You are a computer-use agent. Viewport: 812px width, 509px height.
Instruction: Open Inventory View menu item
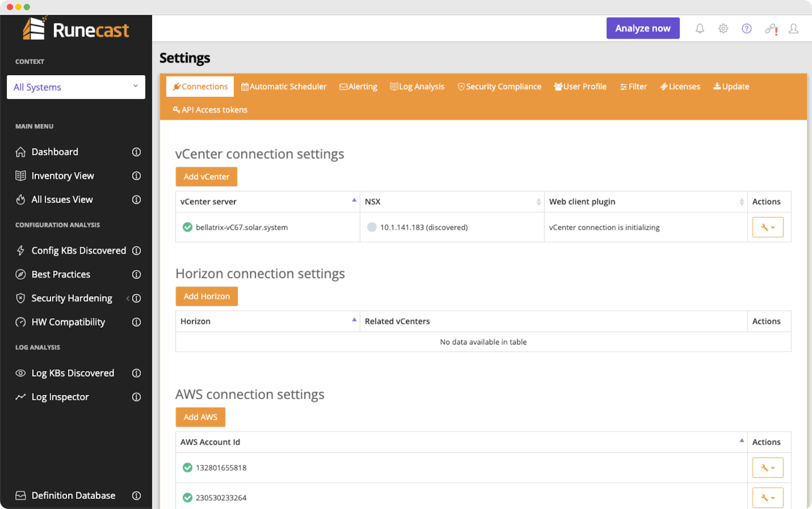(62, 176)
